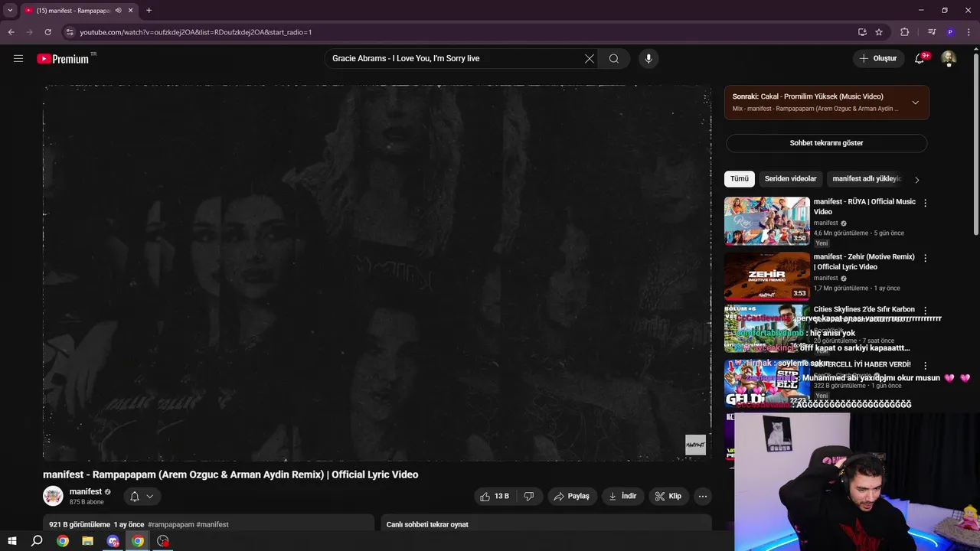Open Windows Start menu
This screenshot has width=980, height=551.
(x=12, y=541)
